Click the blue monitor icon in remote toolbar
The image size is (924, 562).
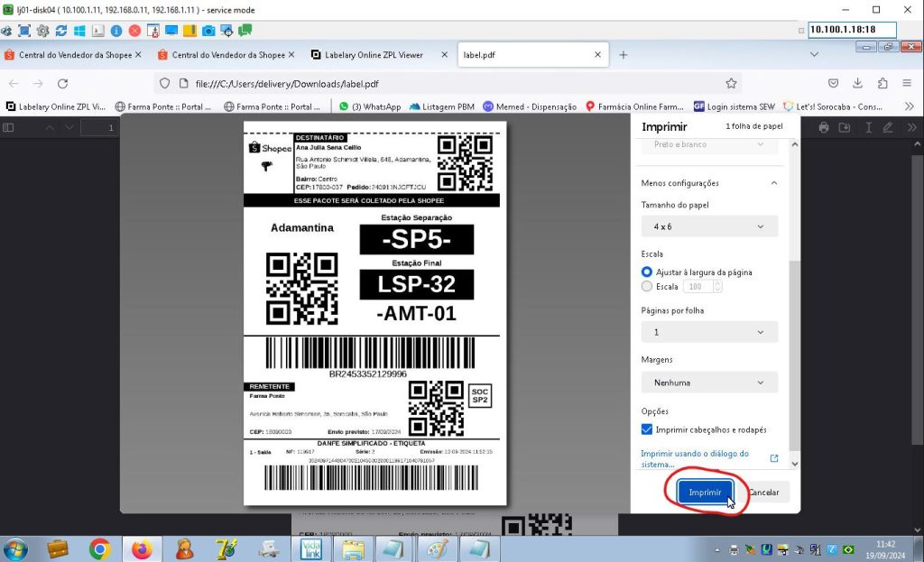click(x=171, y=30)
